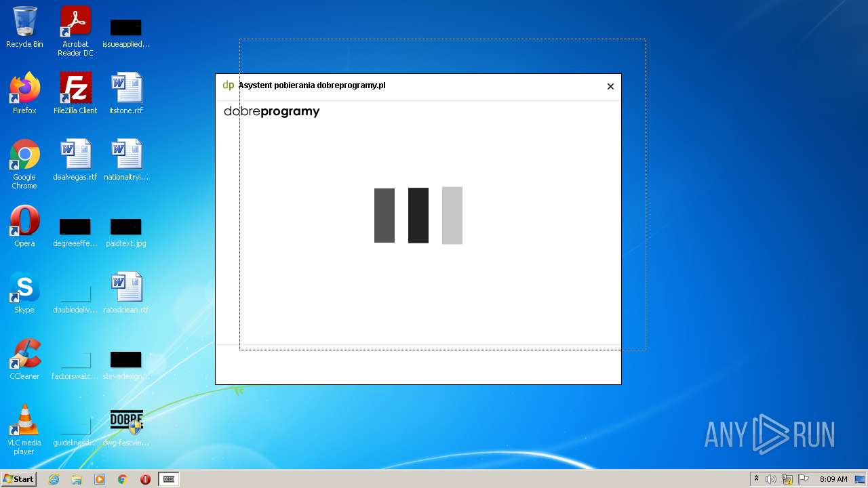Launch FileZilla Client shortcut
The height and width of the screenshot is (488, 868).
coord(75,94)
